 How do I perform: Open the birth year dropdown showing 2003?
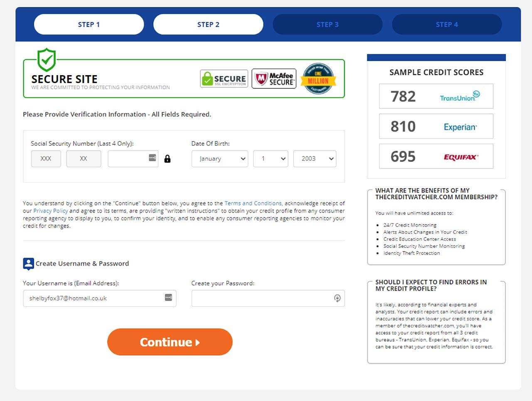coord(315,159)
